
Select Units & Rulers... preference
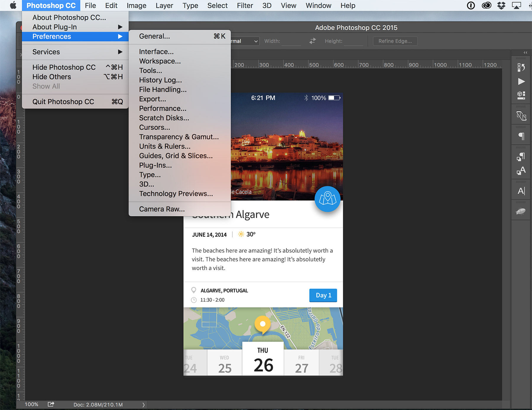pos(165,147)
